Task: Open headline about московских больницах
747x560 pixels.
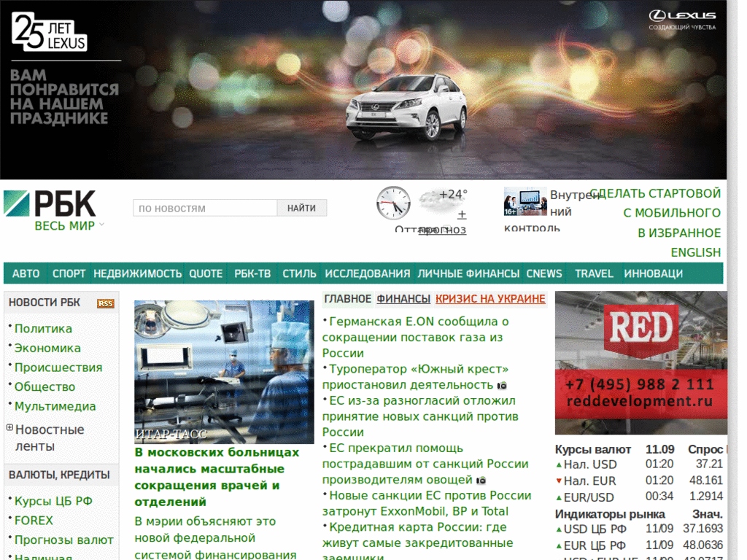Action: coord(217,477)
